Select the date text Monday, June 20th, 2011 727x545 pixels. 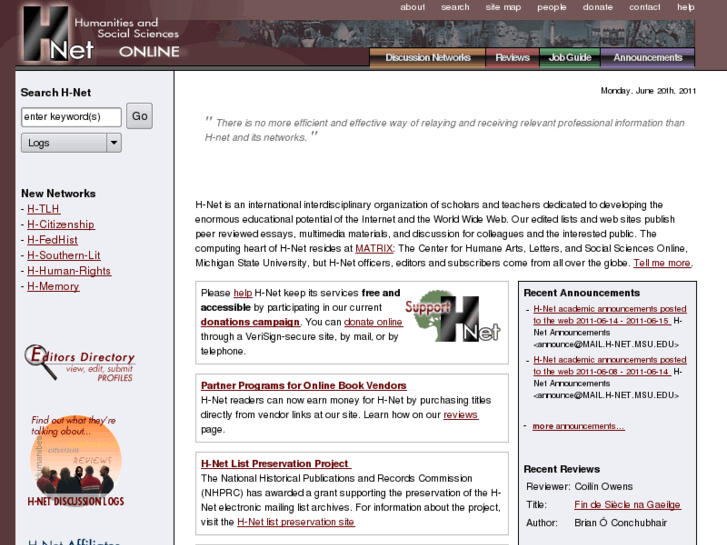tap(648, 91)
